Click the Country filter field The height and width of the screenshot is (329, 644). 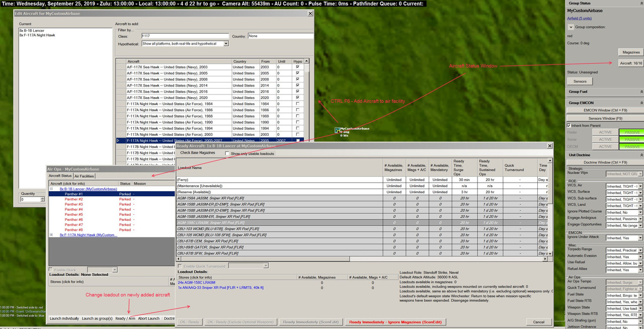click(x=280, y=36)
